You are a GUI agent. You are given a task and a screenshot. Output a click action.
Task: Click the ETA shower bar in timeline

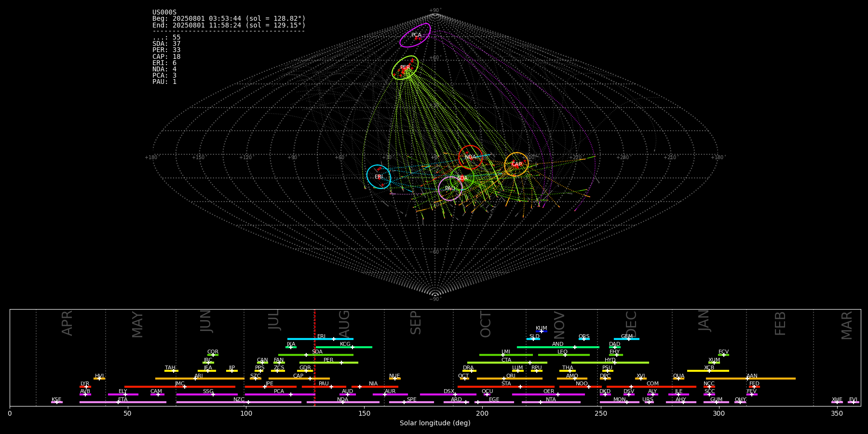[123, 402]
